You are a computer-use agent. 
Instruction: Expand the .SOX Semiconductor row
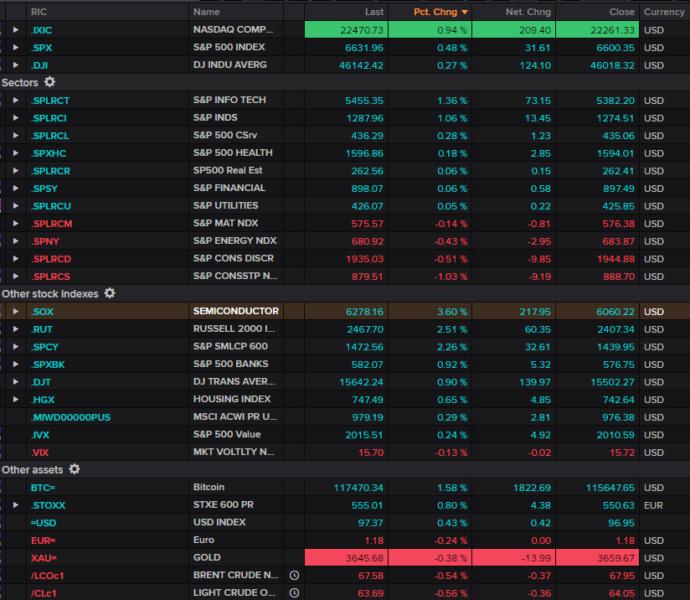(15, 312)
